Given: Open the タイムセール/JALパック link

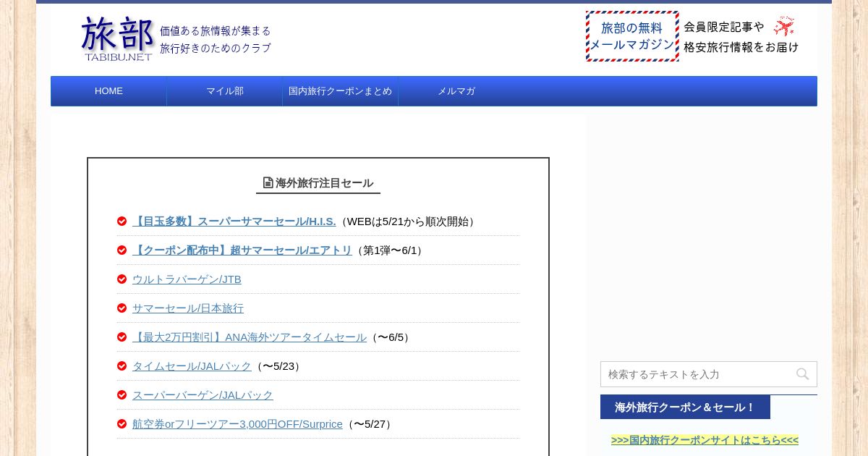Looking at the screenshot, I should click(x=192, y=366).
